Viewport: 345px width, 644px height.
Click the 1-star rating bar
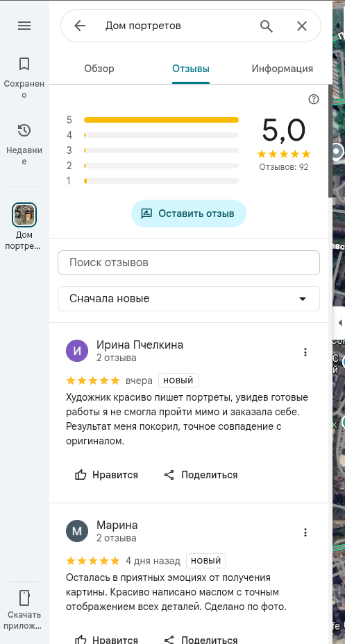(161, 181)
